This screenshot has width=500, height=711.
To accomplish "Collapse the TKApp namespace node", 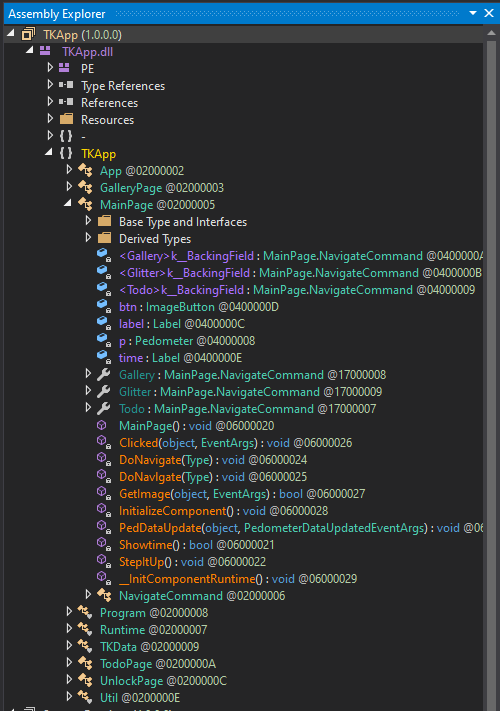I will [49, 152].
